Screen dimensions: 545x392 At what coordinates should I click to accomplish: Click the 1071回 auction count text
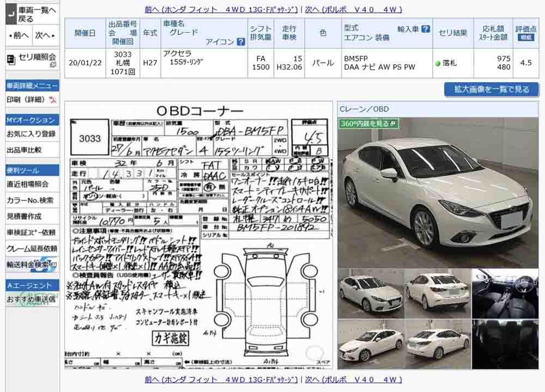(123, 71)
